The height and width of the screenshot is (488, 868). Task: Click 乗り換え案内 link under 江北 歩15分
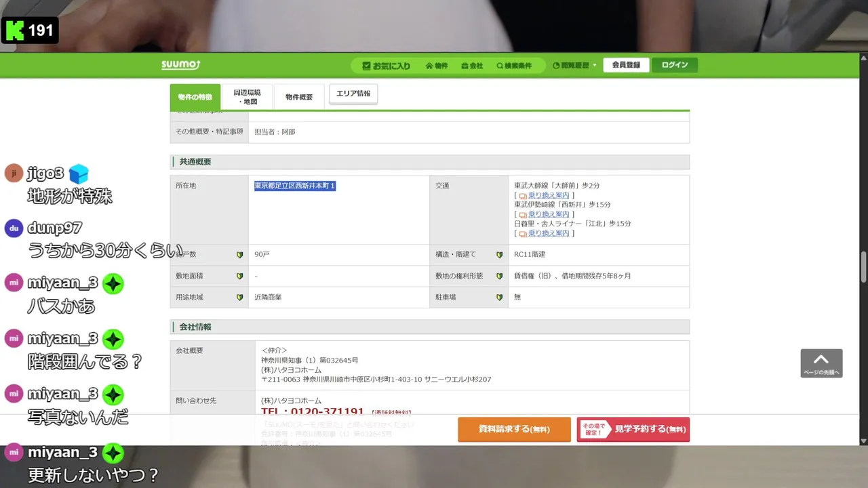click(x=549, y=233)
